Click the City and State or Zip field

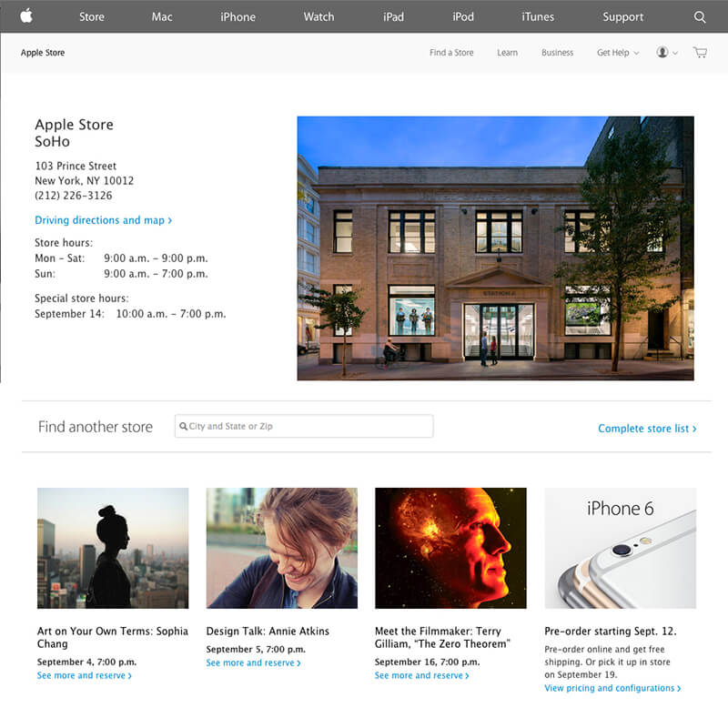tap(304, 426)
